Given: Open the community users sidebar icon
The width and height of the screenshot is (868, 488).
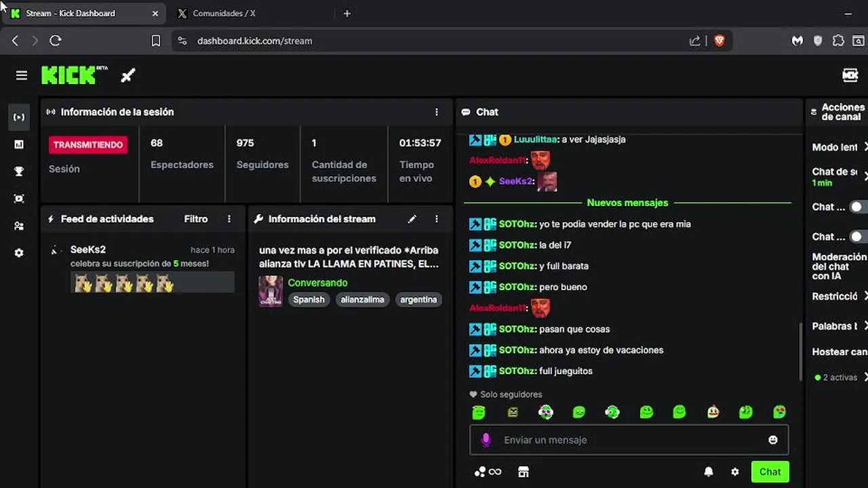Looking at the screenshot, I should [x=19, y=226].
